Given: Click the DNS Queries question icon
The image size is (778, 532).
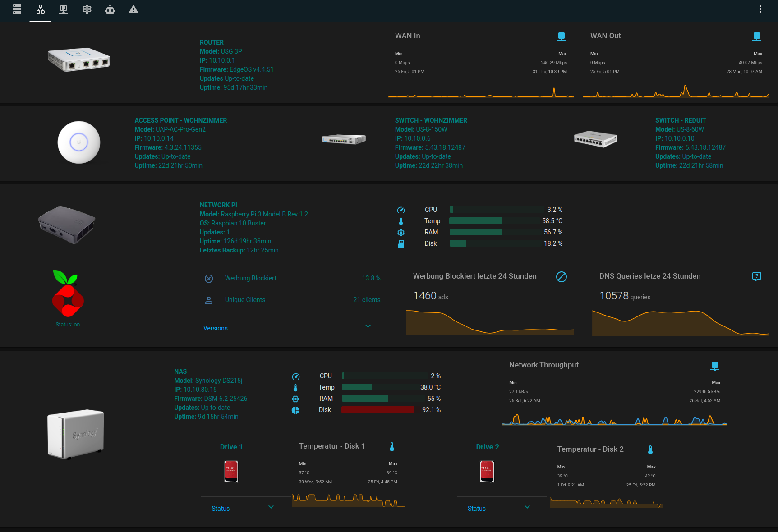Looking at the screenshot, I should [757, 277].
